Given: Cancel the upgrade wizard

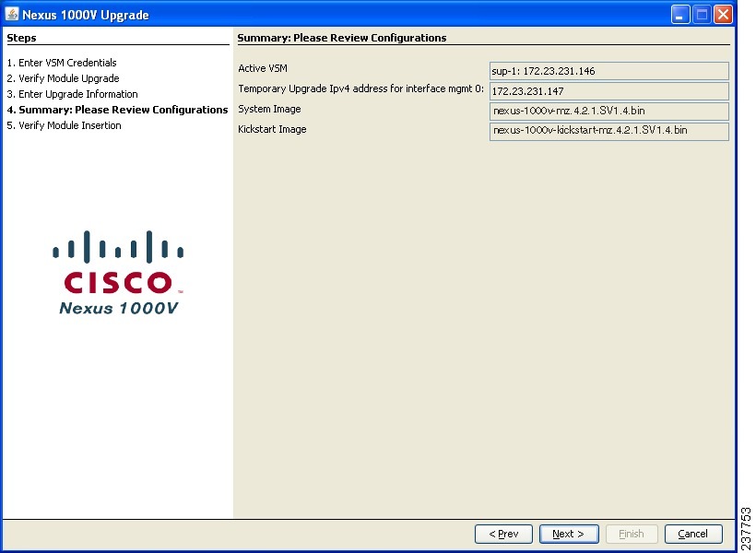Looking at the screenshot, I should tap(692, 534).
